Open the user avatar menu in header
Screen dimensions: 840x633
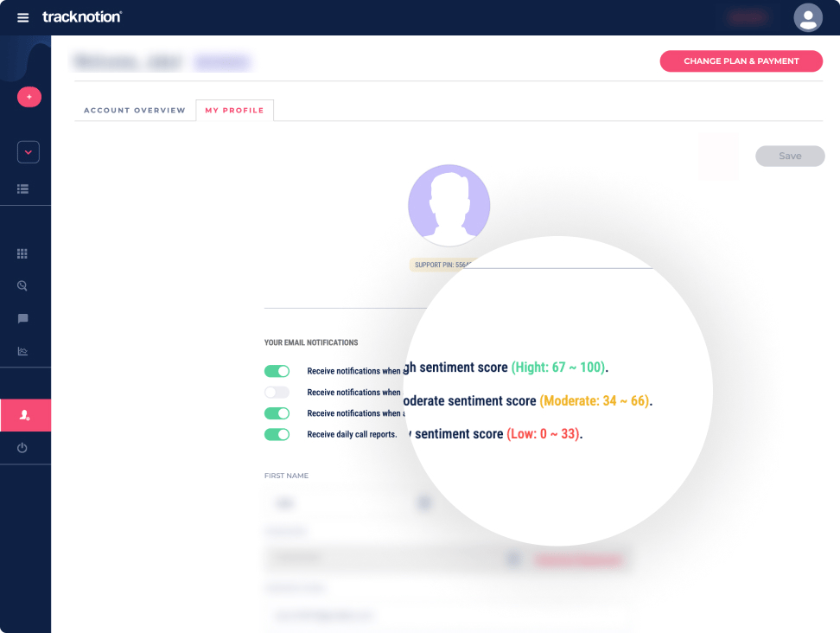[x=808, y=17]
